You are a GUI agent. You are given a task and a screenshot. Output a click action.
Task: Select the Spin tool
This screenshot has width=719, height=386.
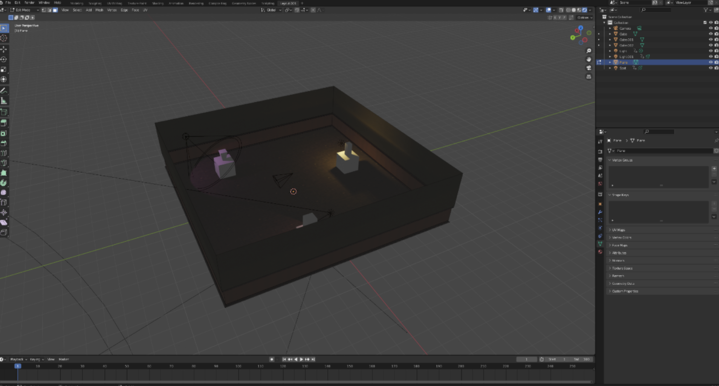point(4,183)
